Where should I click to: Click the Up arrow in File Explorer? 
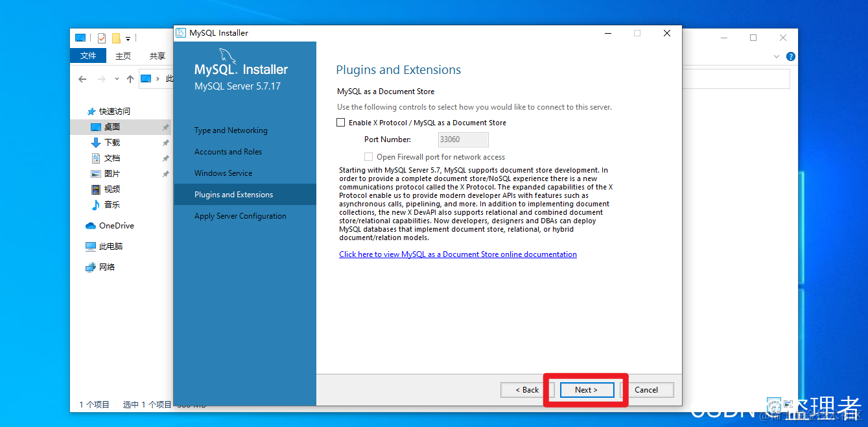coord(130,79)
